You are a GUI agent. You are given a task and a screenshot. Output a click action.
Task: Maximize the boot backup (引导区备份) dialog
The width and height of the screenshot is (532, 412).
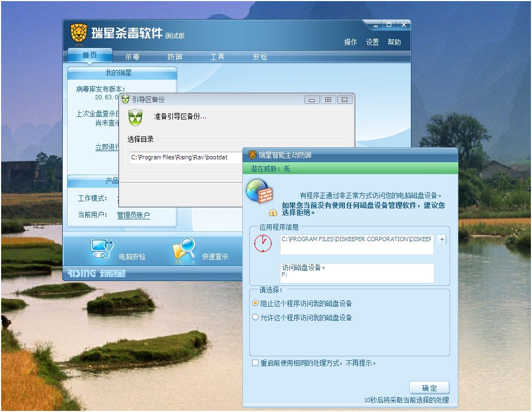click(x=328, y=99)
